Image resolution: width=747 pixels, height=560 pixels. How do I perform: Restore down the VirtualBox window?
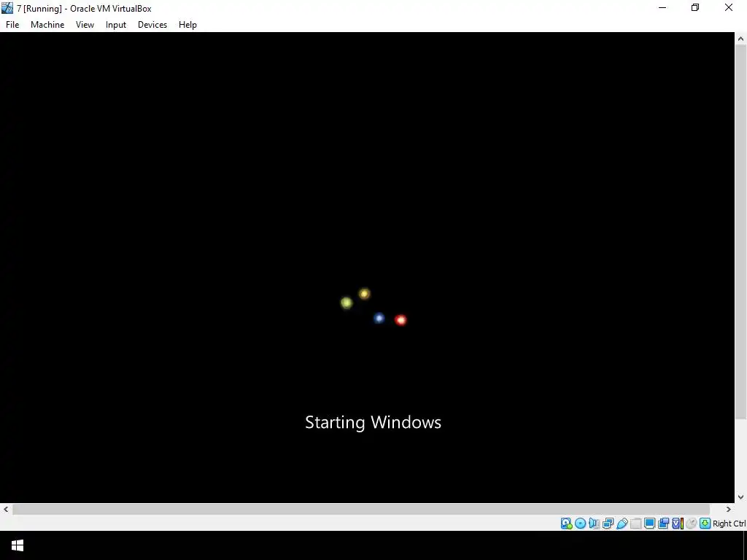[x=695, y=7]
